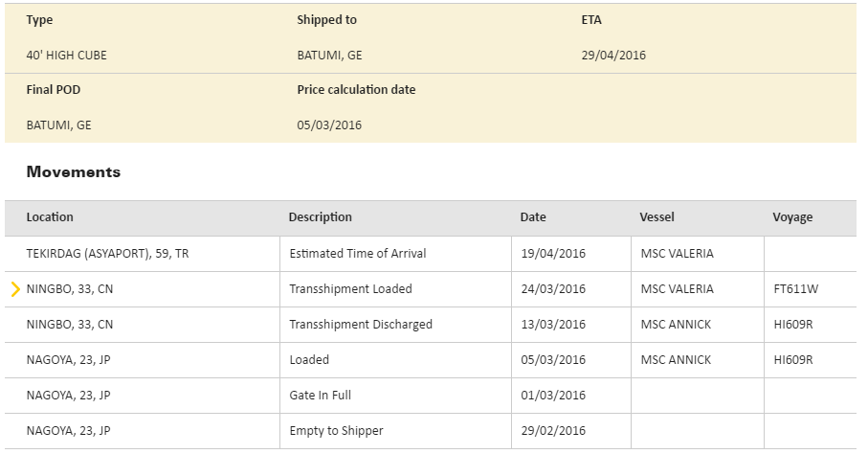868x454 pixels.
Task: Click the Voyage column header
Action: point(792,217)
